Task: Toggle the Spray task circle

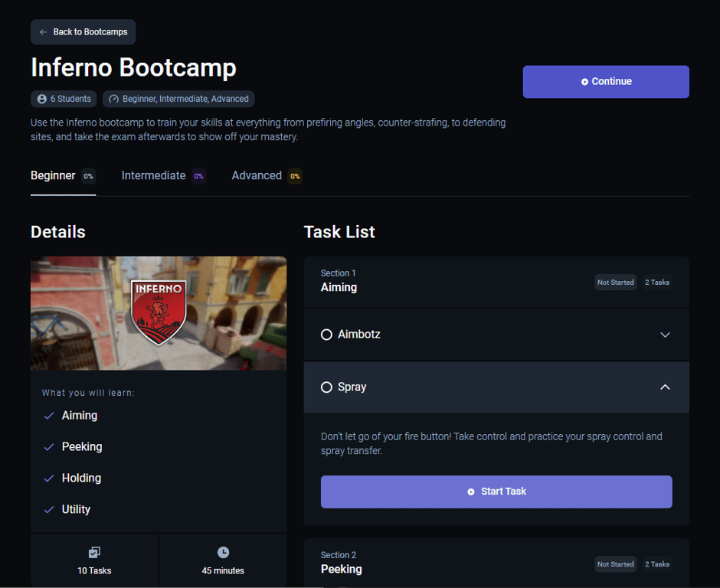Action: pyautogui.click(x=326, y=387)
